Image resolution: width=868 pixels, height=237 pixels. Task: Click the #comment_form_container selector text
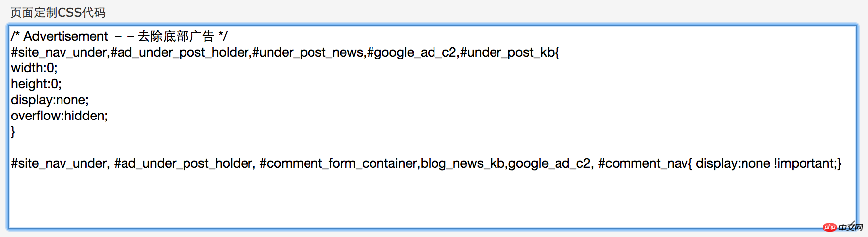tap(338, 163)
